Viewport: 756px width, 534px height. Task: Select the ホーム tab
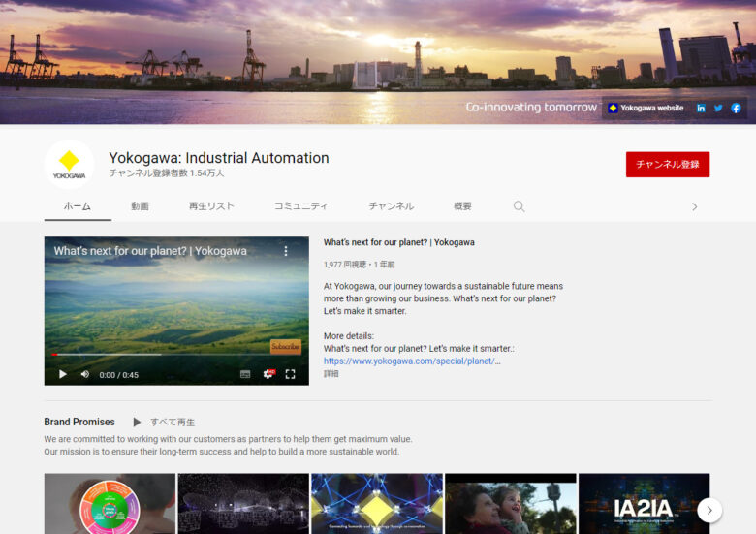tap(78, 206)
